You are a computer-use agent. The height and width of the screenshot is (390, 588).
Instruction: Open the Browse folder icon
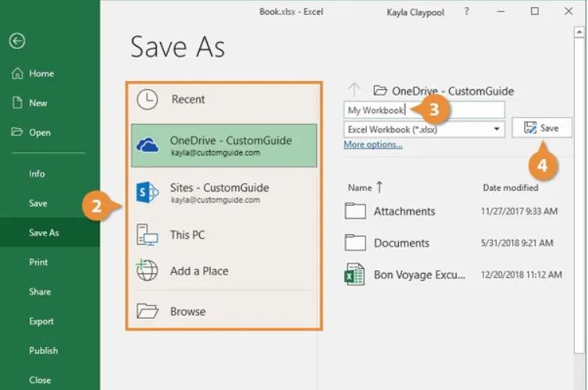coord(148,311)
